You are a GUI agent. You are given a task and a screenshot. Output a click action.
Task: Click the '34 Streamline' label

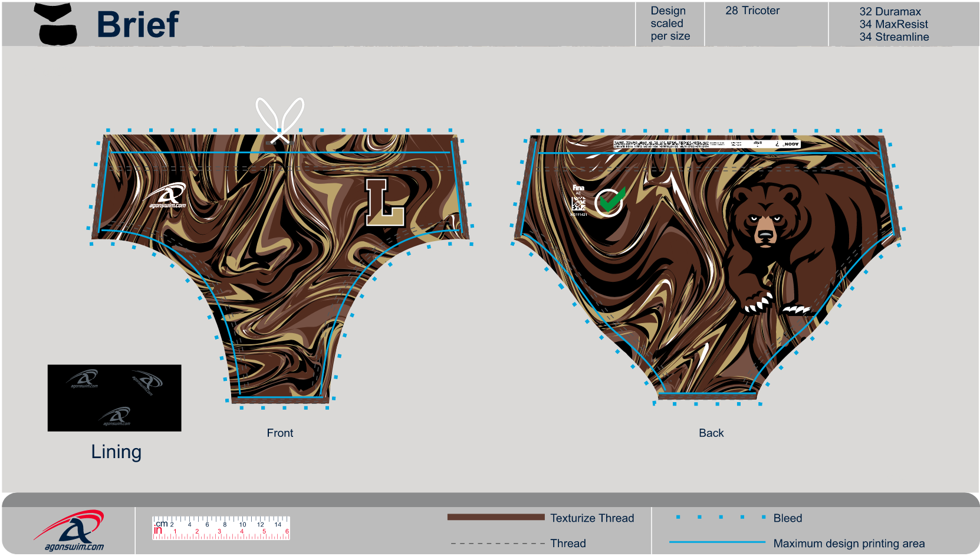click(x=894, y=37)
